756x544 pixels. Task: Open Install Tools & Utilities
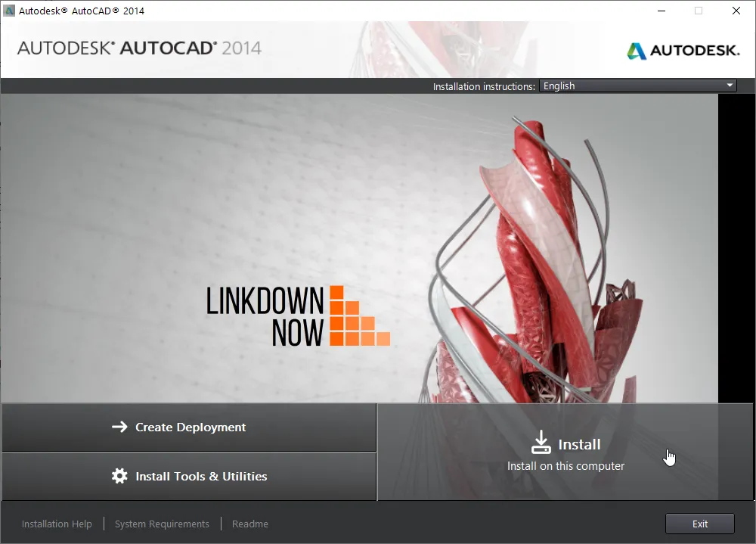tap(189, 476)
